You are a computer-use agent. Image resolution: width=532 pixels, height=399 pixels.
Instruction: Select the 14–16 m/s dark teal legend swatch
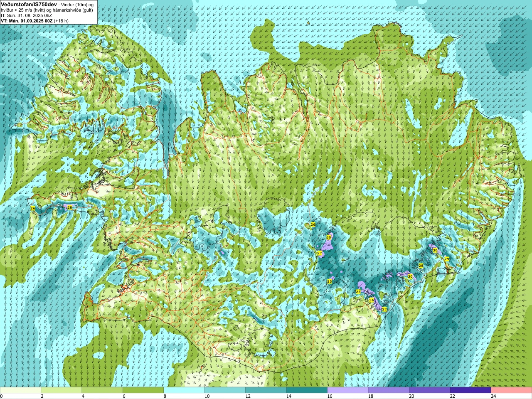[x=307, y=390]
